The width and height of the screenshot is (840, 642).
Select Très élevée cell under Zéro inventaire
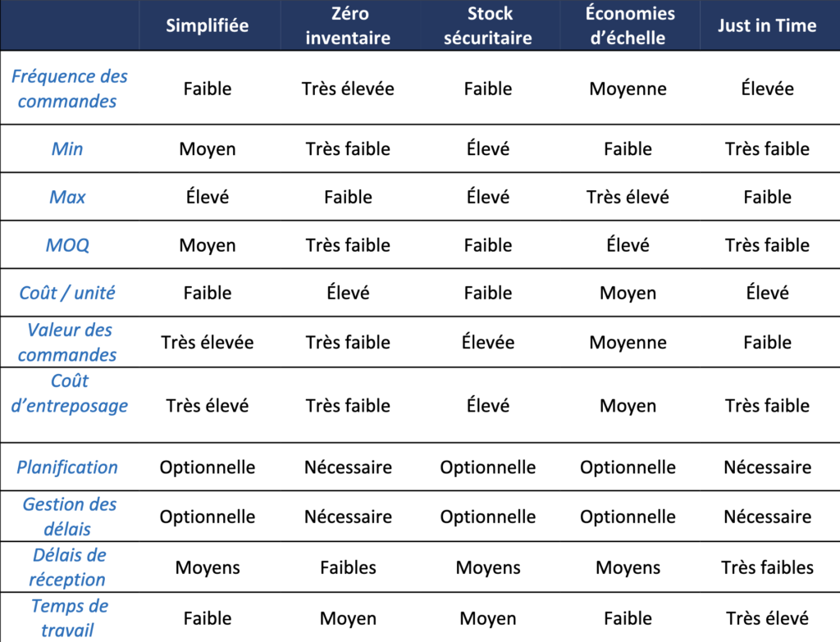(x=348, y=89)
